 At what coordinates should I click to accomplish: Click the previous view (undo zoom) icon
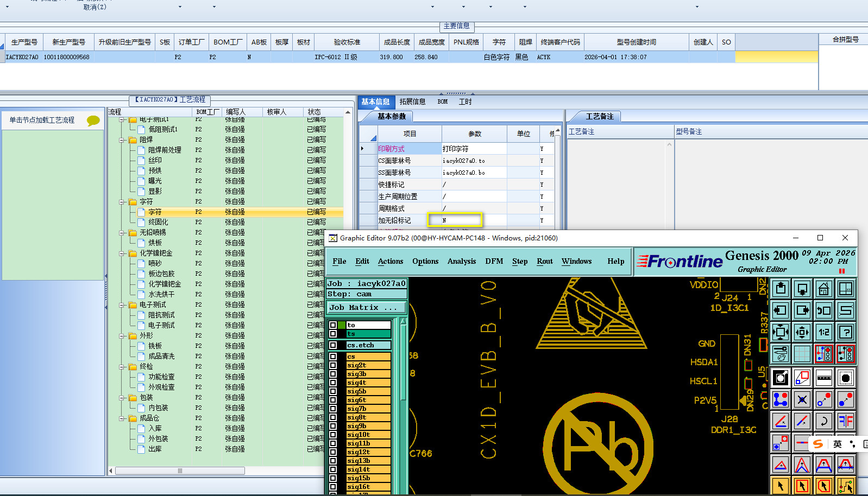tap(824, 310)
